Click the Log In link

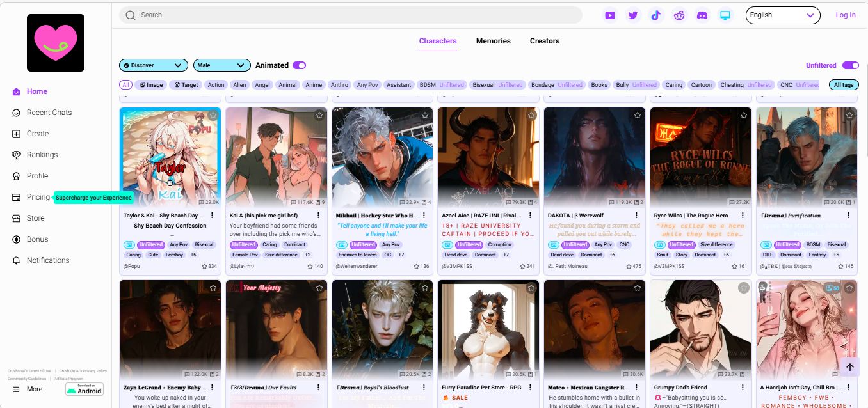coord(846,15)
